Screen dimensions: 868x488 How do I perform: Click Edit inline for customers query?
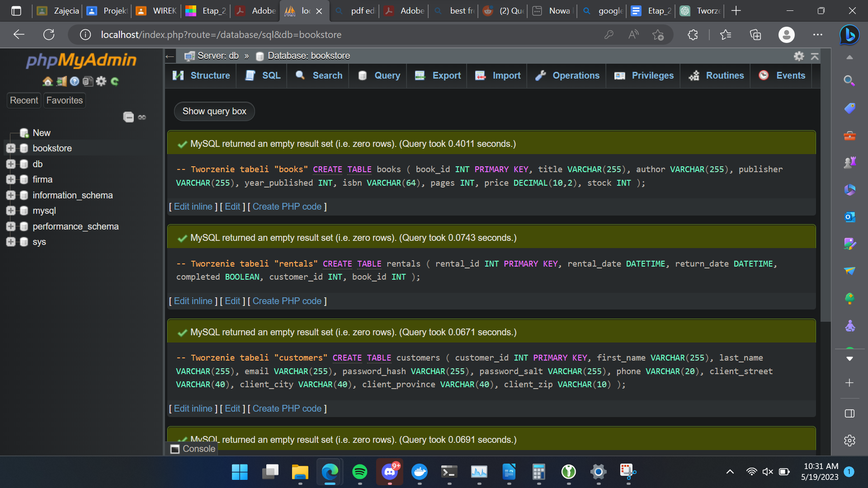(x=193, y=408)
